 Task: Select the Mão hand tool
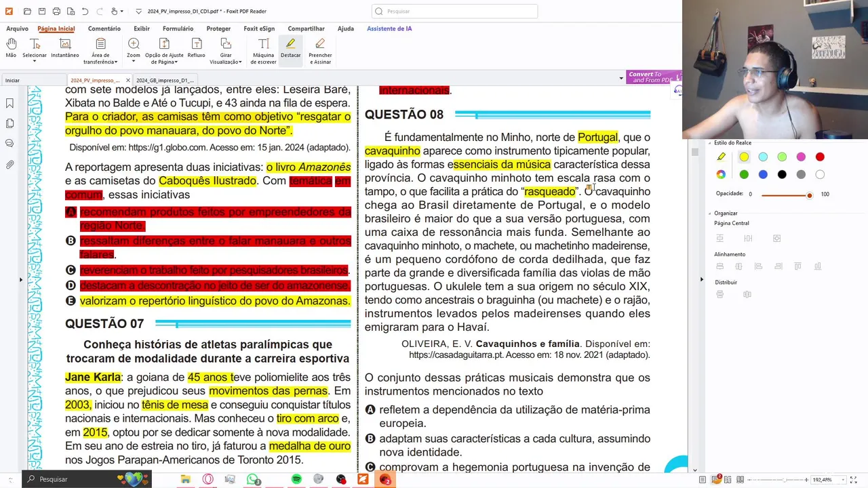[11, 47]
